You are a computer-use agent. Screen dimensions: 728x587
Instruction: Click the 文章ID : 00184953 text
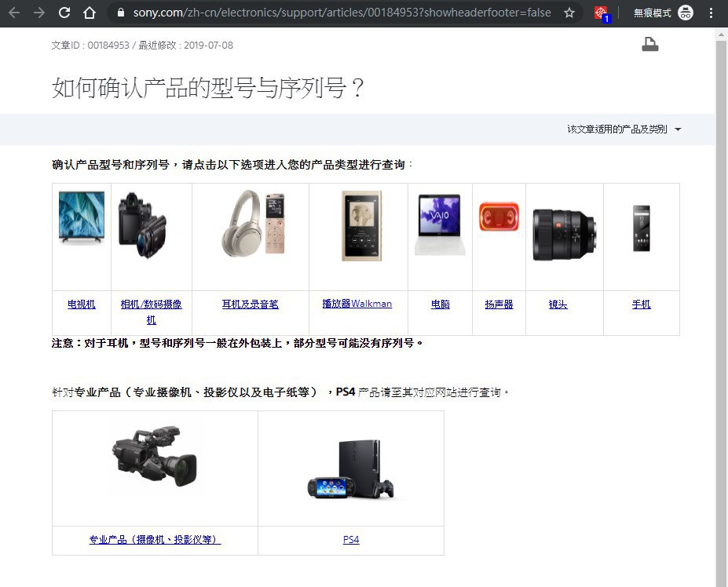point(90,45)
